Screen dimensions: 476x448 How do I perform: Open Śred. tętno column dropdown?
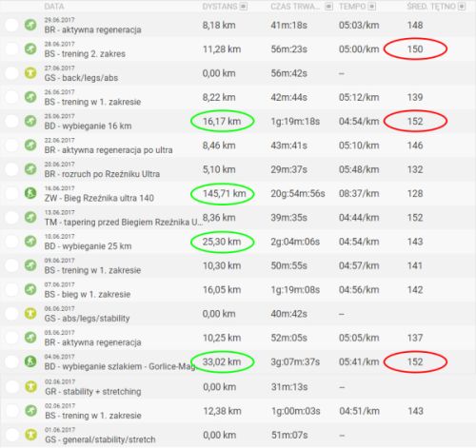462,7
